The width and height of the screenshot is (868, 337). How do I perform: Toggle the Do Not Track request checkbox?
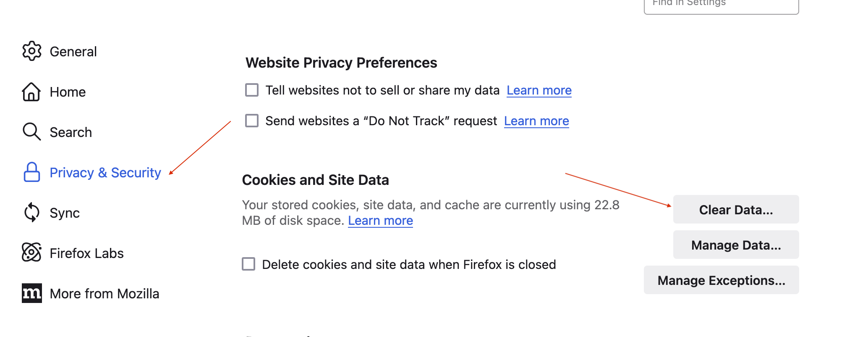(x=252, y=121)
